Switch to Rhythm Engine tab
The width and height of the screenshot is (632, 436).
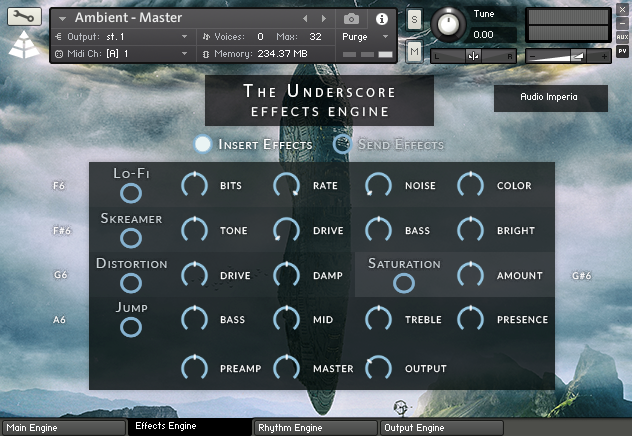click(x=315, y=428)
